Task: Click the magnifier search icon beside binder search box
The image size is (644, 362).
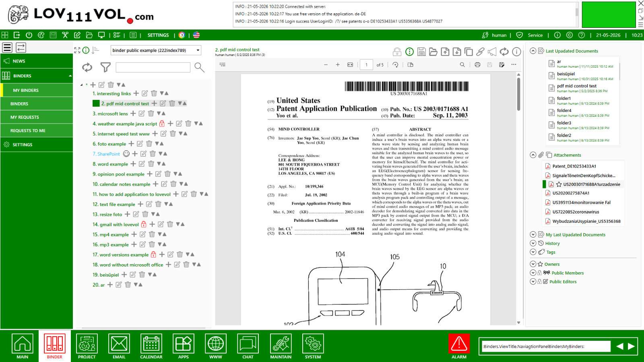Action: pos(199,67)
